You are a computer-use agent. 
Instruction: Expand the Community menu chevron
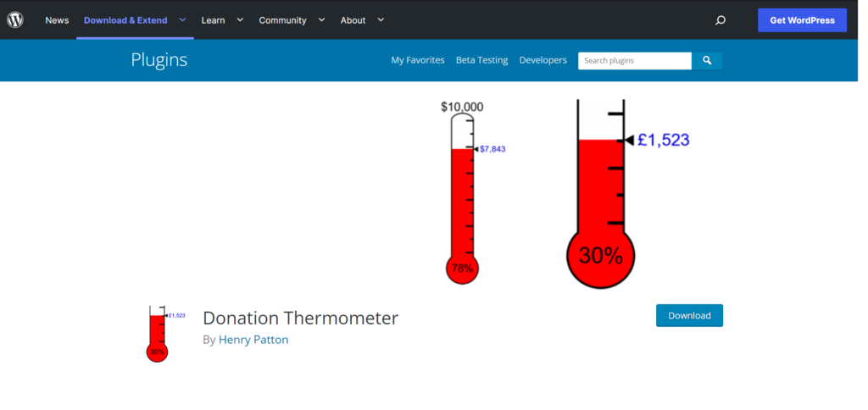pos(321,20)
